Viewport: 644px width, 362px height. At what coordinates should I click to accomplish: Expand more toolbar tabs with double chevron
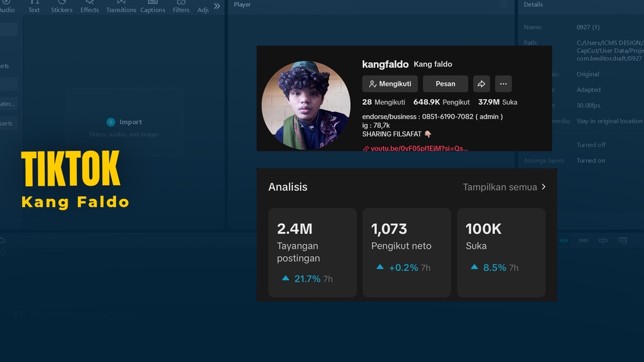tap(217, 6)
